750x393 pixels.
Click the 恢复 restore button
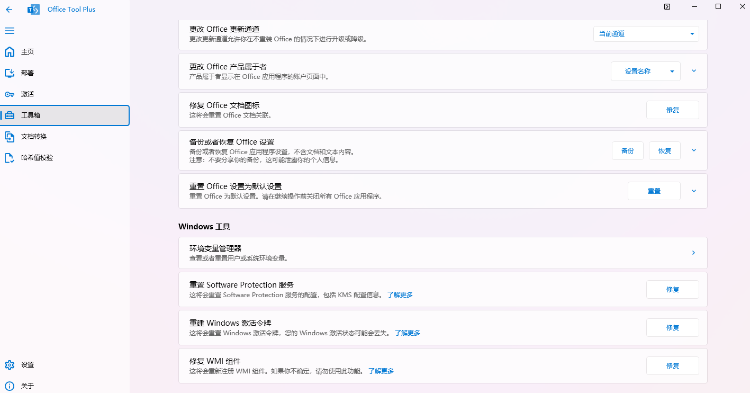pyautogui.click(x=665, y=151)
